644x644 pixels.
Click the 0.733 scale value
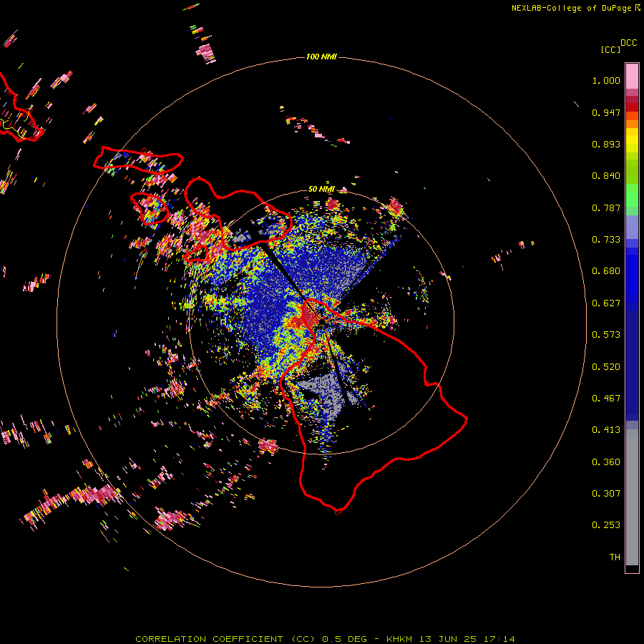click(606, 240)
